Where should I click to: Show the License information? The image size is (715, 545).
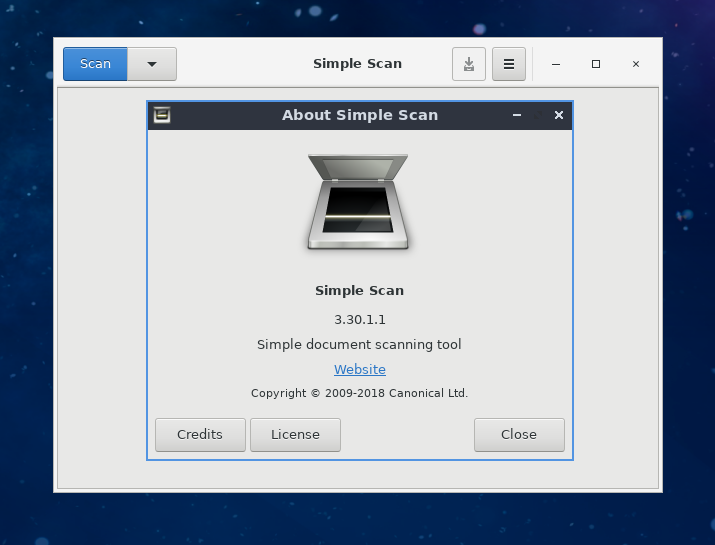(295, 435)
